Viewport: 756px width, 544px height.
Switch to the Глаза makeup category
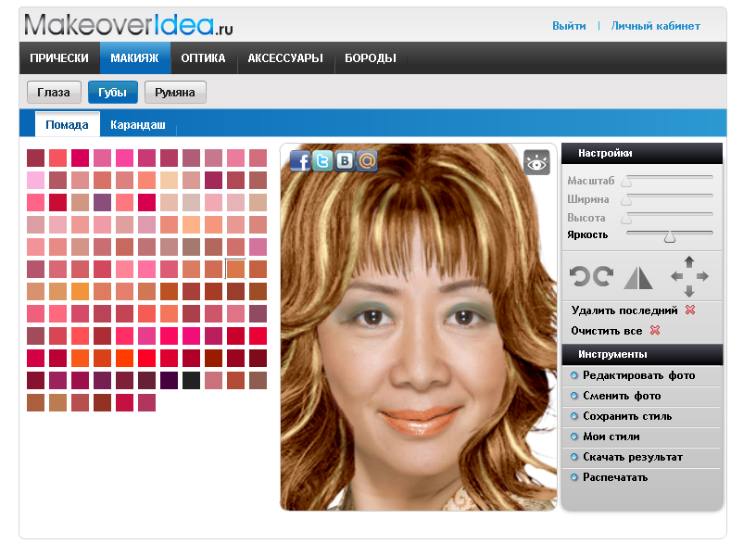(55, 93)
